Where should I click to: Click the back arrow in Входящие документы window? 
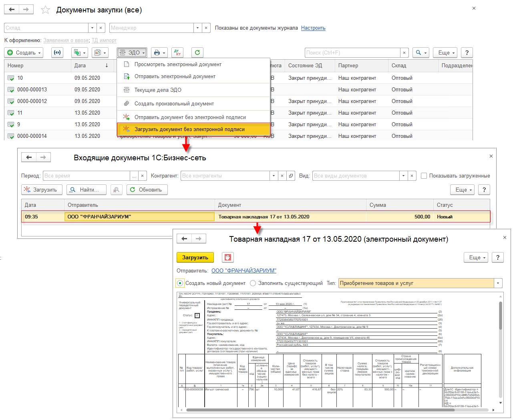coord(29,157)
